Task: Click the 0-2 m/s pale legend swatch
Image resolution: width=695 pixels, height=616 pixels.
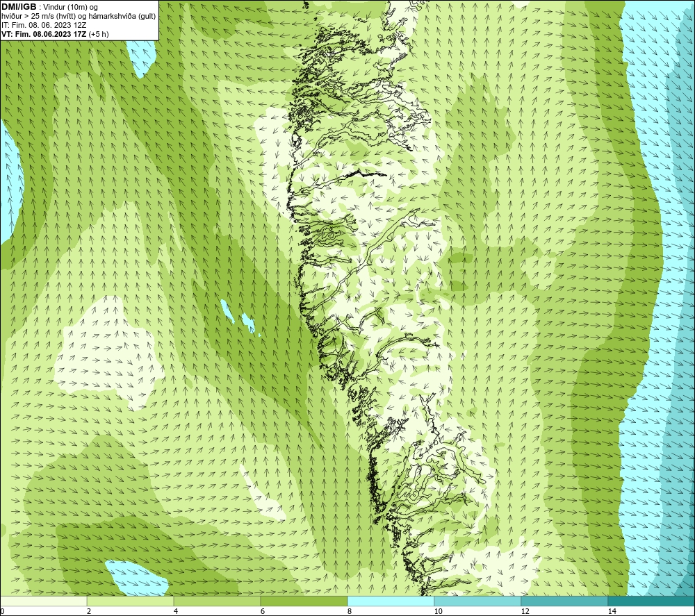Action: pyautogui.click(x=43, y=601)
